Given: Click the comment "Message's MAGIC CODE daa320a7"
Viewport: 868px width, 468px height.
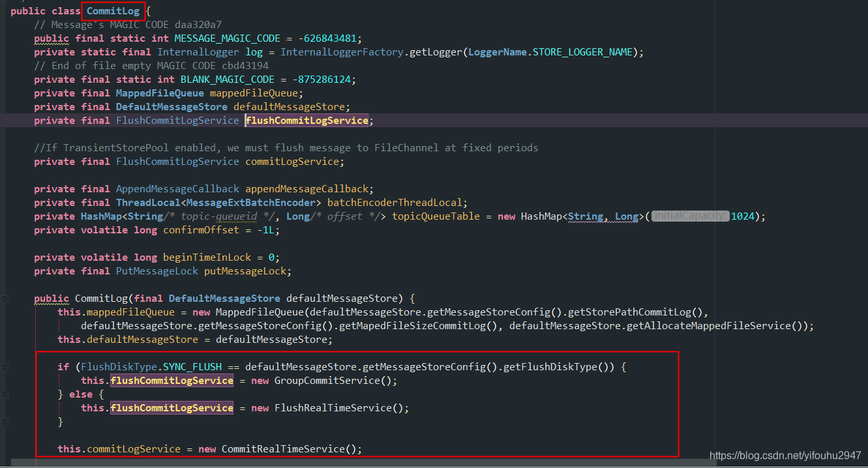Looking at the screenshot, I should [x=128, y=25].
